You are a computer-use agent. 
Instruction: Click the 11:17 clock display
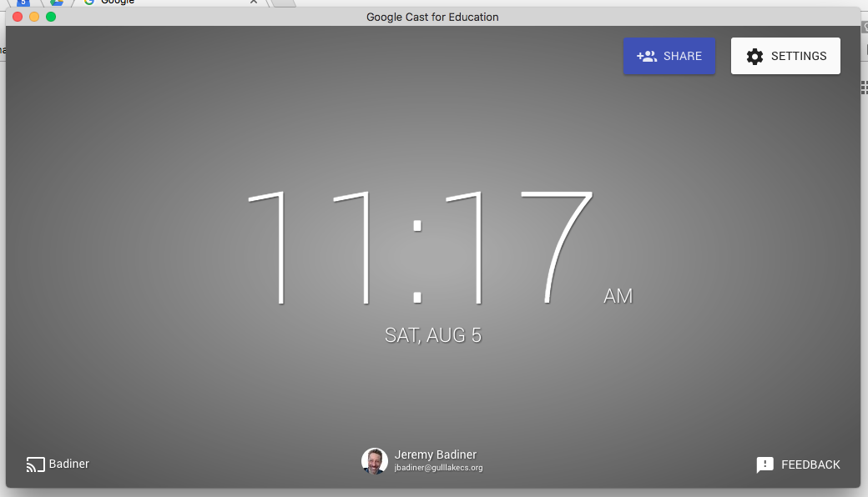coord(421,248)
